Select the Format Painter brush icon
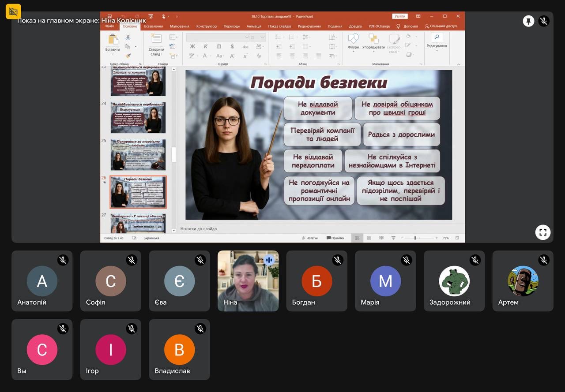The width and height of the screenshot is (565, 392). 128,56
